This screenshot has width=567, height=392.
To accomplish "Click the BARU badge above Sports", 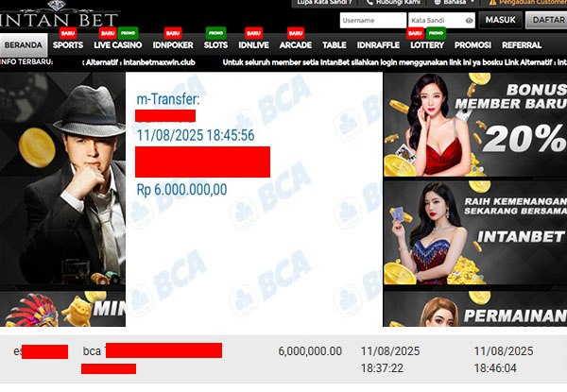I will [68, 33].
